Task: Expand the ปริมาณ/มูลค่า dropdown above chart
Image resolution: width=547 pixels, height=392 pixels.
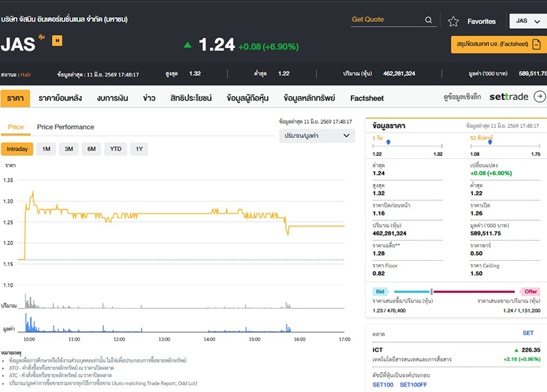Action: [317, 135]
